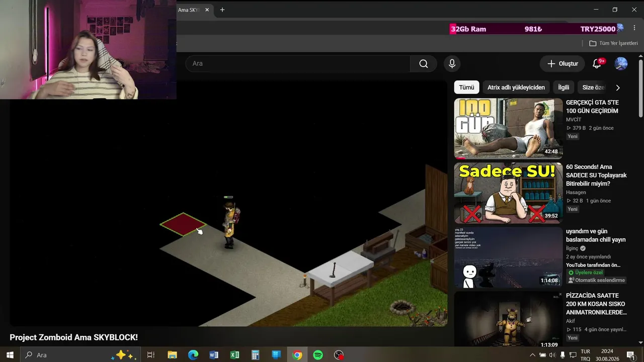Open 'PİZZACİDA SAATTE 200 KM' video title
This screenshot has height=362, width=644.
click(596, 304)
